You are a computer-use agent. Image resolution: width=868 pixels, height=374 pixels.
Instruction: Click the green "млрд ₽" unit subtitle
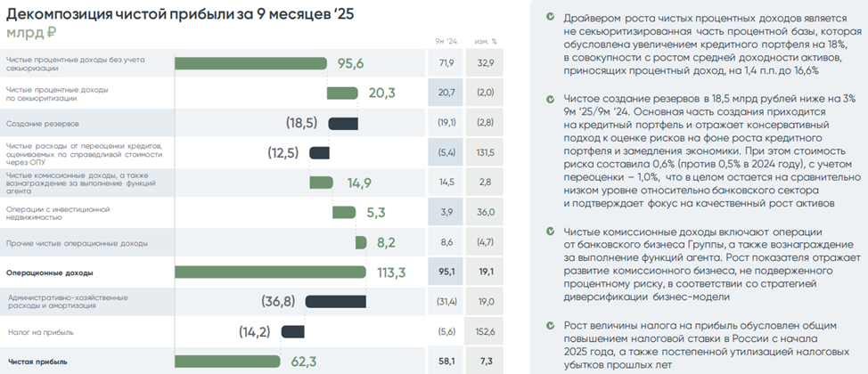30,34
